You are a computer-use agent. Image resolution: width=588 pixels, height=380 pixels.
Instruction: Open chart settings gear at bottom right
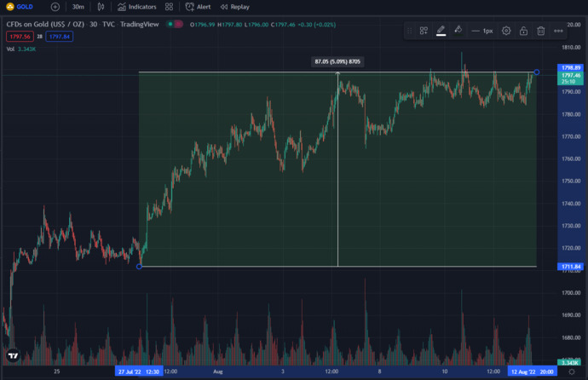click(x=572, y=371)
